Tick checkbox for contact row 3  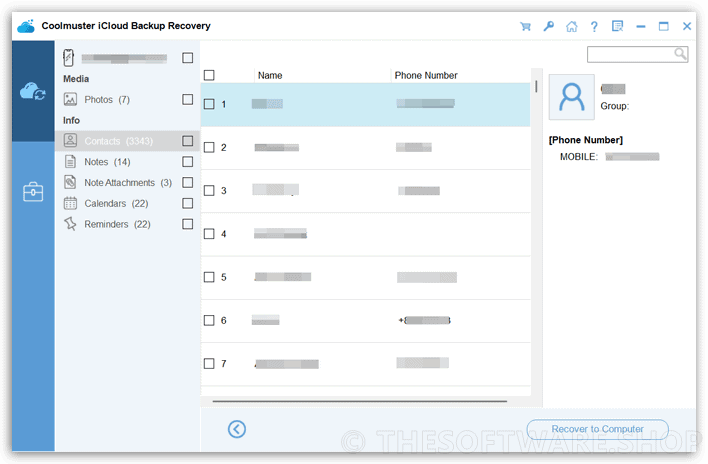point(209,190)
